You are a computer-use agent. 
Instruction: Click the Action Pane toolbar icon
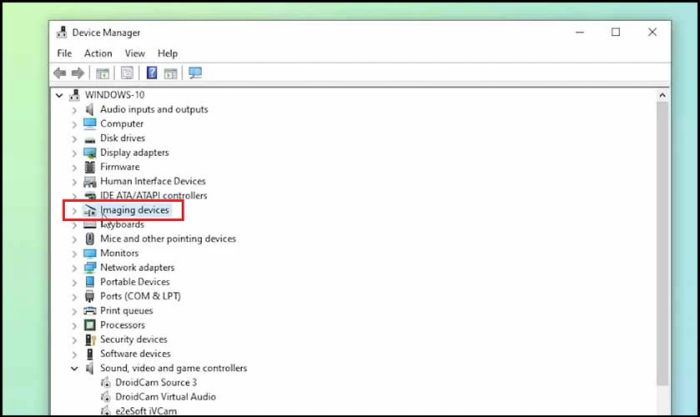click(171, 73)
